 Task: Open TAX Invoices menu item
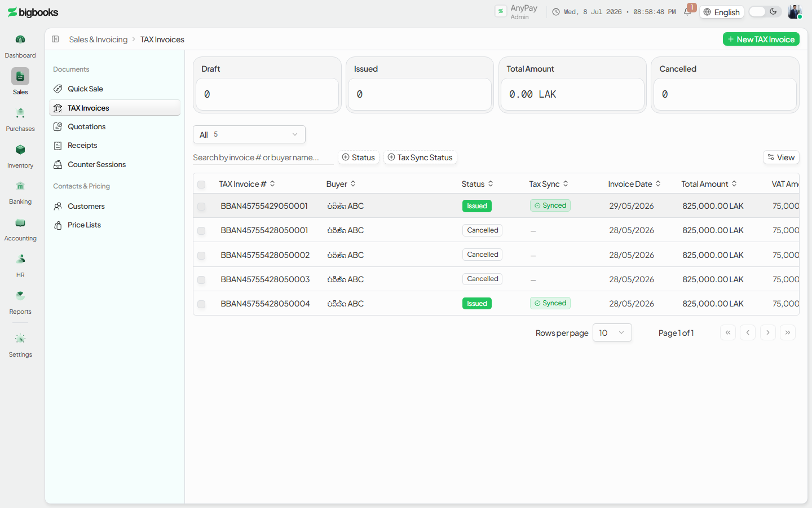115,108
